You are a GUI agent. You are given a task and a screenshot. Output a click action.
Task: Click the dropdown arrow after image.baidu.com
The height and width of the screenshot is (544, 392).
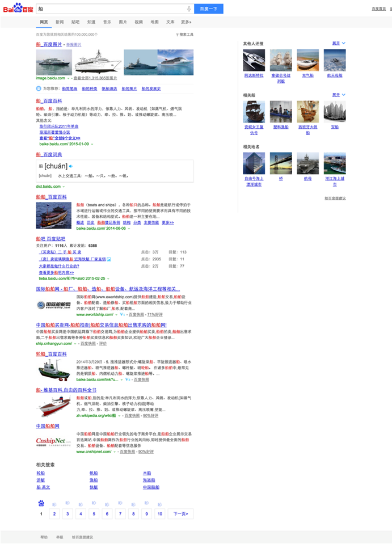(68, 78)
